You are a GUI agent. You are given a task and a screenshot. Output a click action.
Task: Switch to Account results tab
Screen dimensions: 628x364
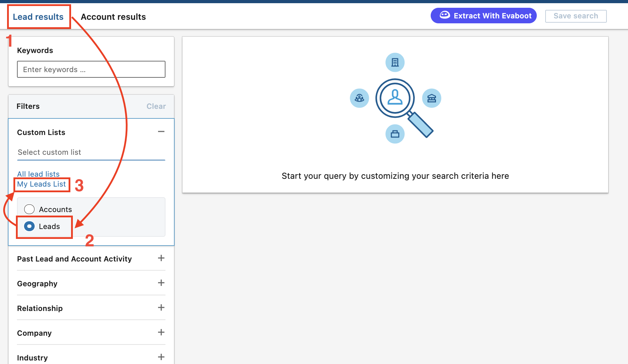[x=113, y=17]
